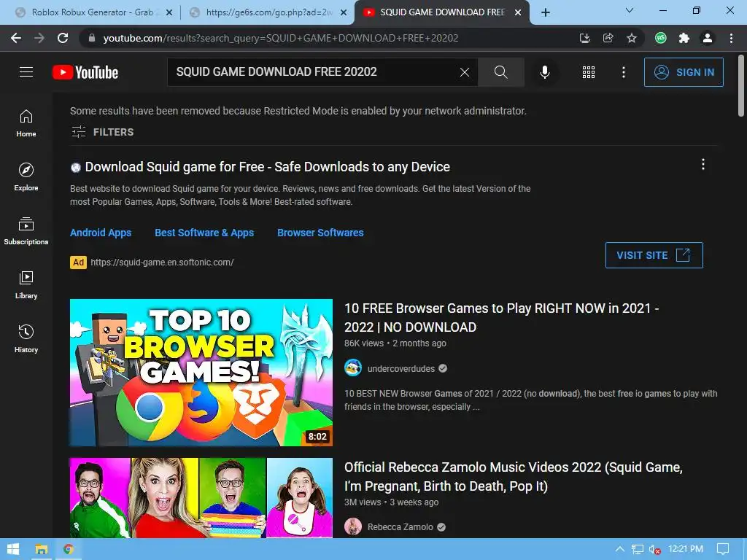The width and height of the screenshot is (747, 560).
Task: Clear the search query with the X icon
Action: coord(465,72)
